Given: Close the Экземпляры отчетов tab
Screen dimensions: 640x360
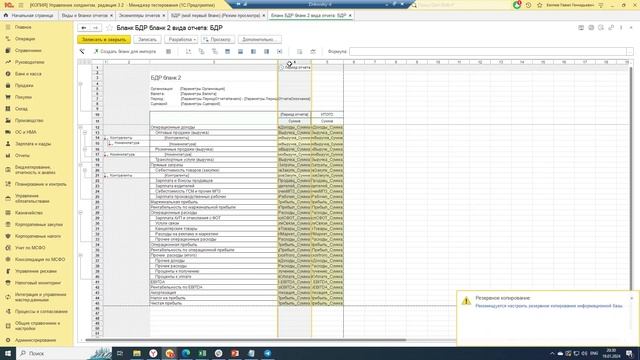Looking at the screenshot, I should point(164,16).
